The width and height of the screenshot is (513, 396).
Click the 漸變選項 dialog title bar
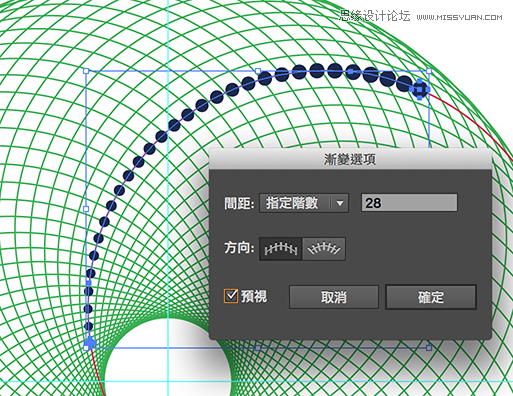coord(350,159)
